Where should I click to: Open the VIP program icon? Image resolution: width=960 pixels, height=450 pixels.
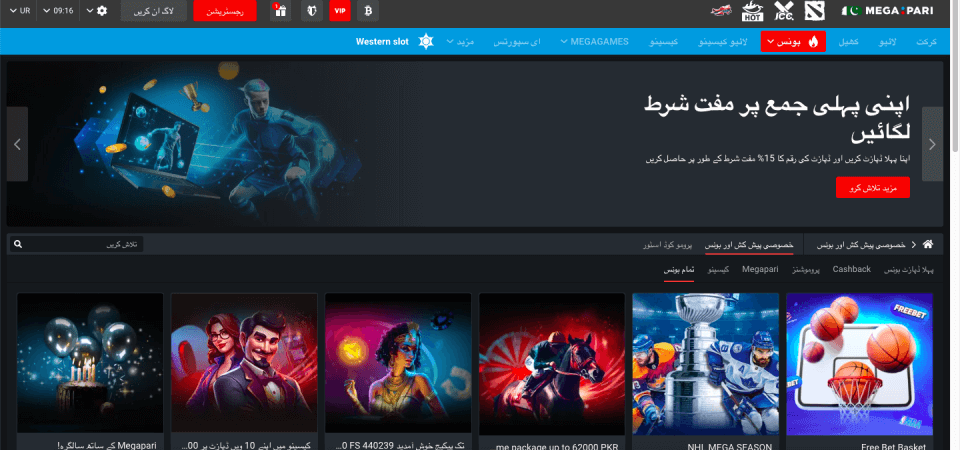pos(340,10)
